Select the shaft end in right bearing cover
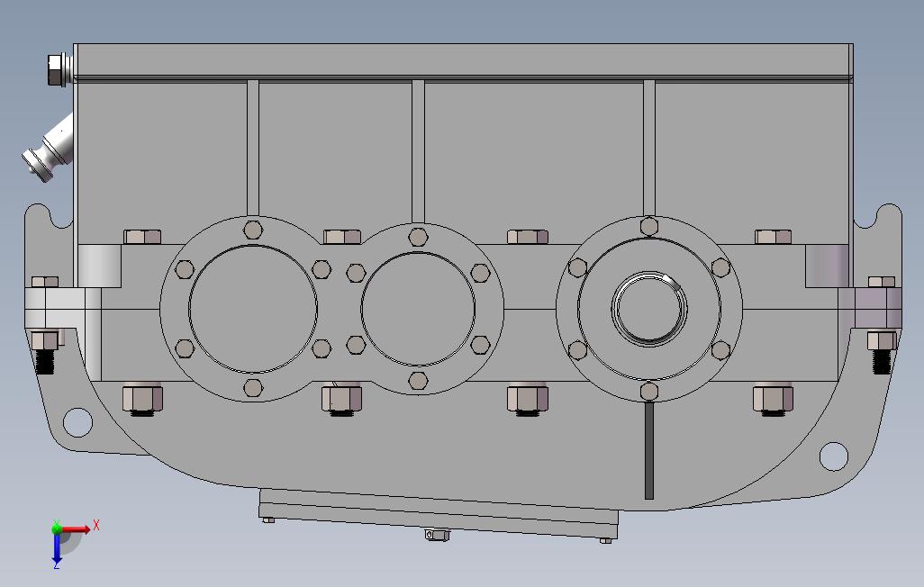The width and height of the screenshot is (924, 587). pyautogui.click(x=648, y=309)
